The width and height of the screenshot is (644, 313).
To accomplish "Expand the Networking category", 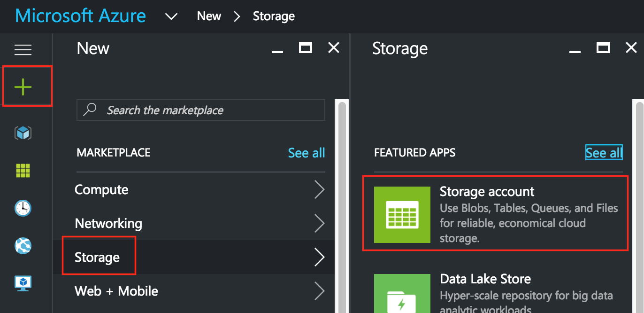I will pyautogui.click(x=108, y=223).
